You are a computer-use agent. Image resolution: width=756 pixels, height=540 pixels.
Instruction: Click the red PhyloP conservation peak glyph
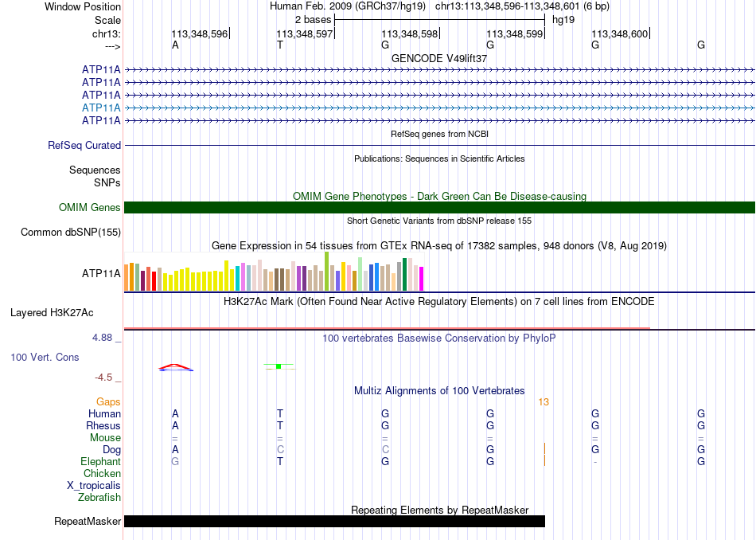coord(176,368)
